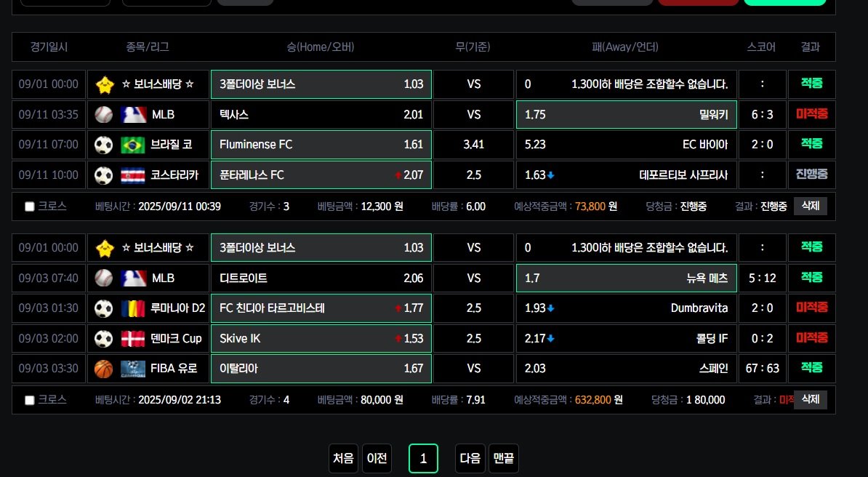
Task: Go to previous page with 이전
Action: 377,459
